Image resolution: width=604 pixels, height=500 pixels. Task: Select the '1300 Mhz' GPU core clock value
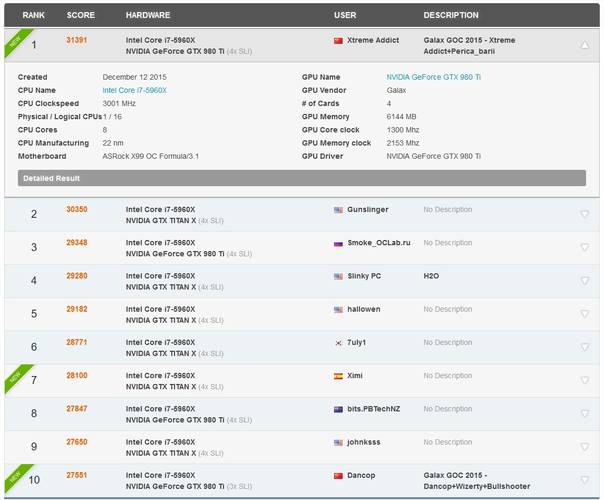point(403,130)
